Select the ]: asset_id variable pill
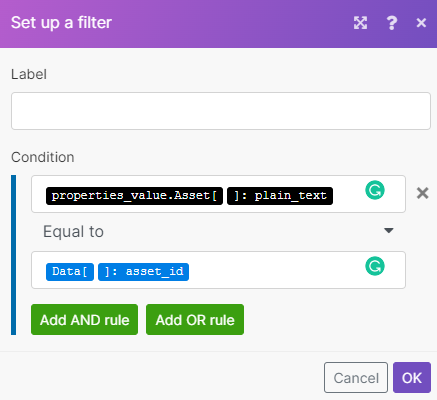Image resolution: width=437 pixels, height=400 pixels. coord(144,272)
